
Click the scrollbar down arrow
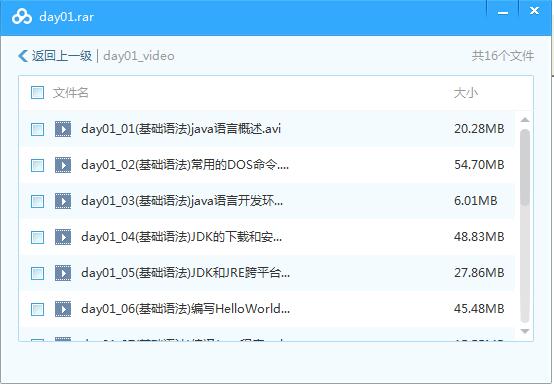525,331
